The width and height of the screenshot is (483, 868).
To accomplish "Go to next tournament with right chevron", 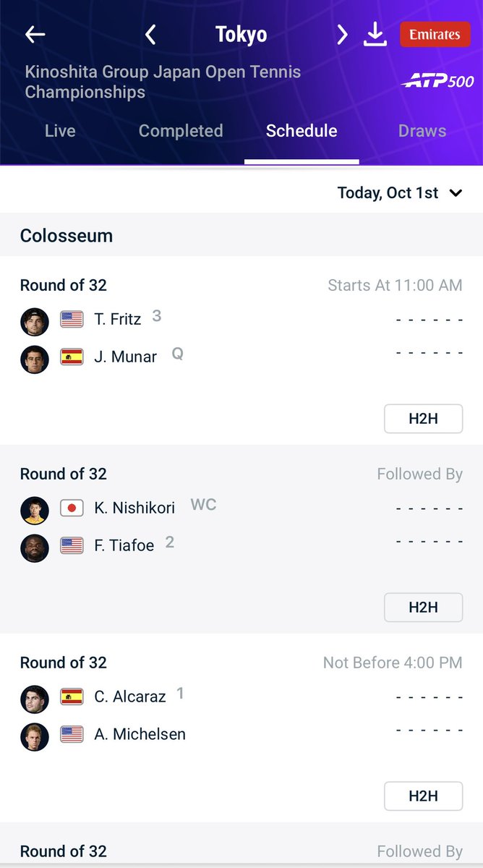I will tap(342, 35).
